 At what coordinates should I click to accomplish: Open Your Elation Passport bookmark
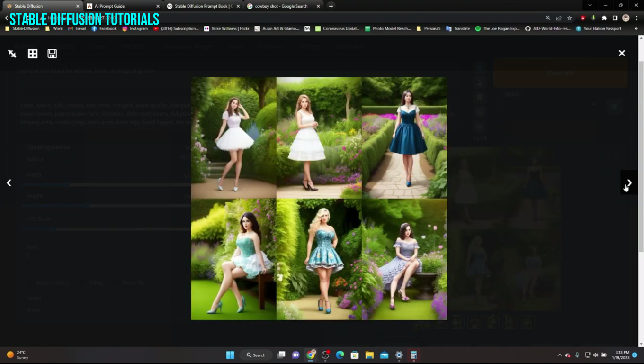599,29
